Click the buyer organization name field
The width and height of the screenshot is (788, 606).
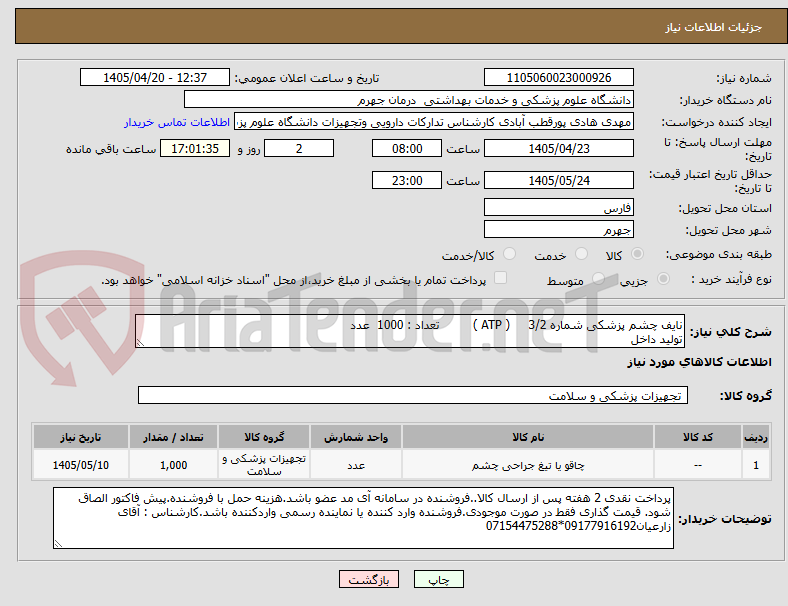(x=409, y=99)
